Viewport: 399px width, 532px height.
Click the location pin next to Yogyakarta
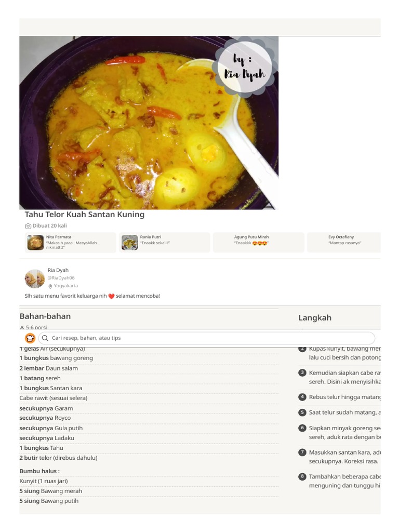(x=50, y=286)
